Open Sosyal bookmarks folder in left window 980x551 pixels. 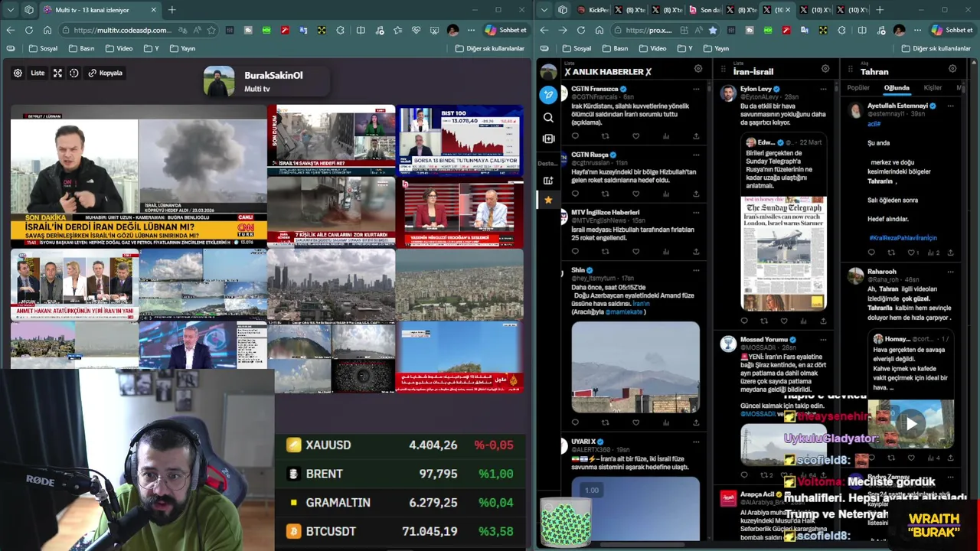click(43, 48)
